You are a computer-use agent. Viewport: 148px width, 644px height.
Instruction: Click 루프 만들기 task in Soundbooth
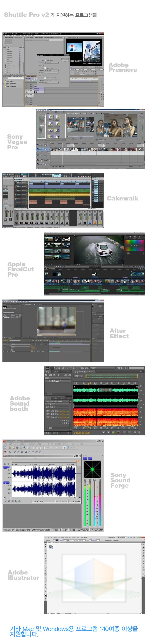coord(57,407)
